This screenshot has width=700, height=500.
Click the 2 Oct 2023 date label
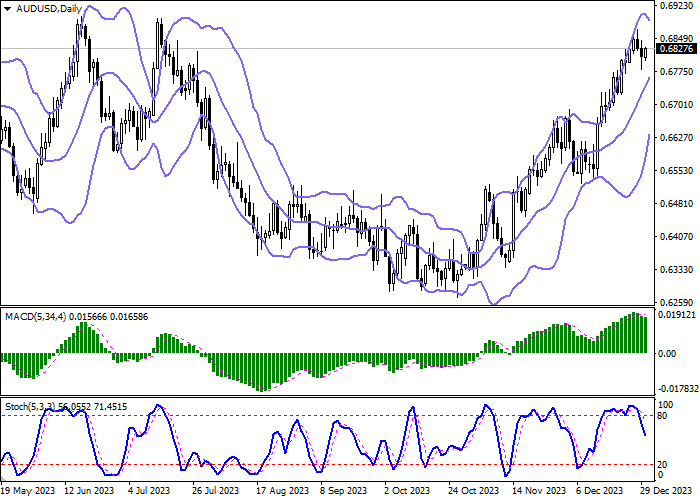(x=407, y=491)
